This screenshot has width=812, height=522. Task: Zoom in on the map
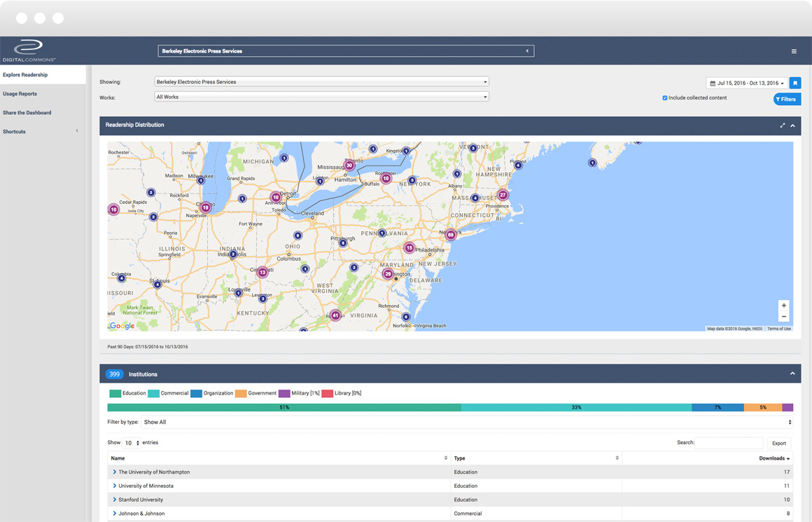coord(784,305)
